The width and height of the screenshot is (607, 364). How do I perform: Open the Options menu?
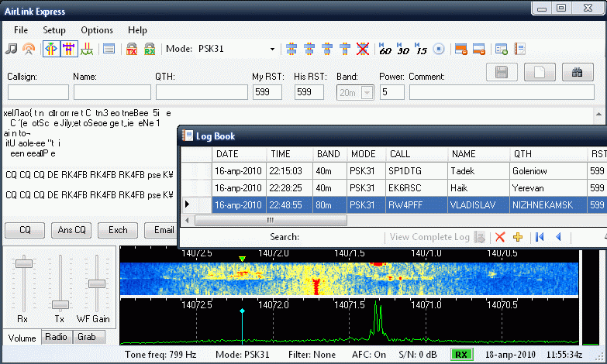click(x=97, y=30)
